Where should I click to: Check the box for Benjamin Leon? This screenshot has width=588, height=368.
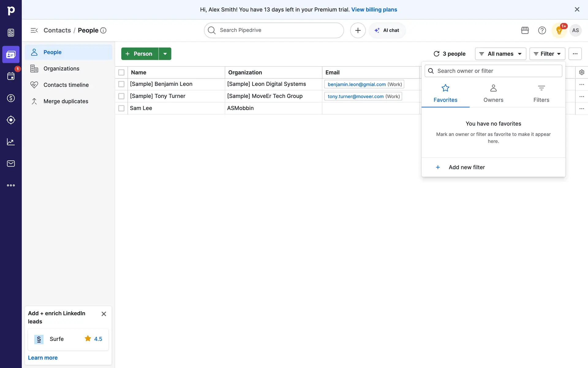(121, 84)
